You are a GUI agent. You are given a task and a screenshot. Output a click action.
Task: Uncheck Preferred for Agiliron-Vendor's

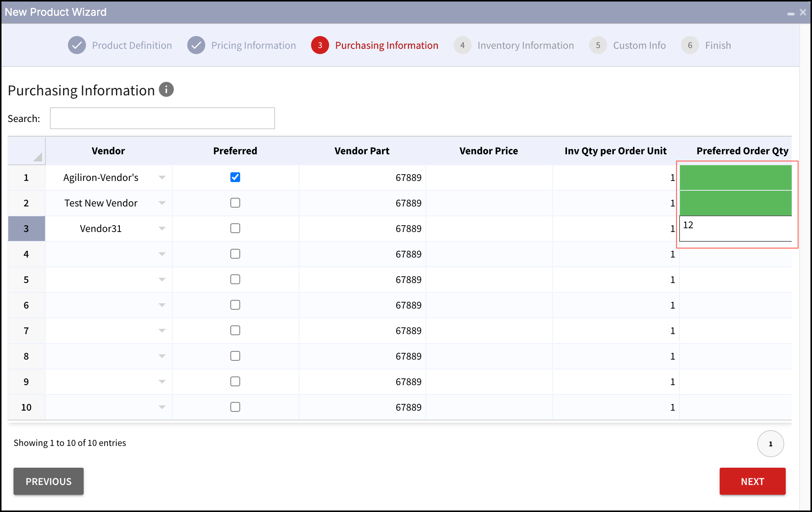[235, 177]
